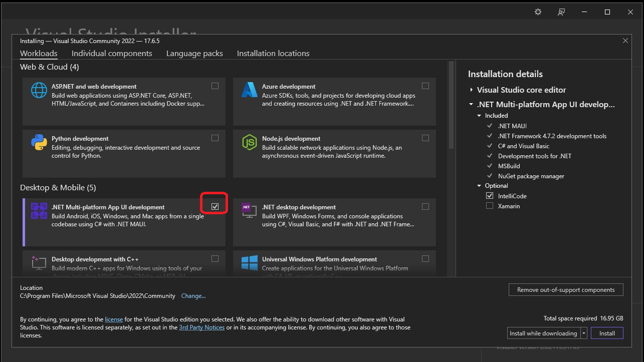Click the .NET desktop development icon
Screen dimensions: 644x362
click(249, 211)
